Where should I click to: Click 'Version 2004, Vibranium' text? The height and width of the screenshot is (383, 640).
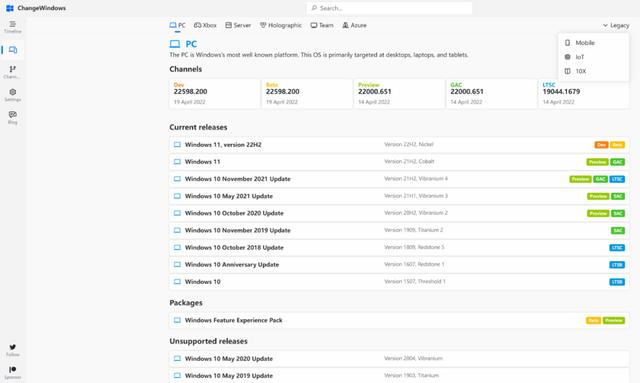pyautogui.click(x=413, y=359)
